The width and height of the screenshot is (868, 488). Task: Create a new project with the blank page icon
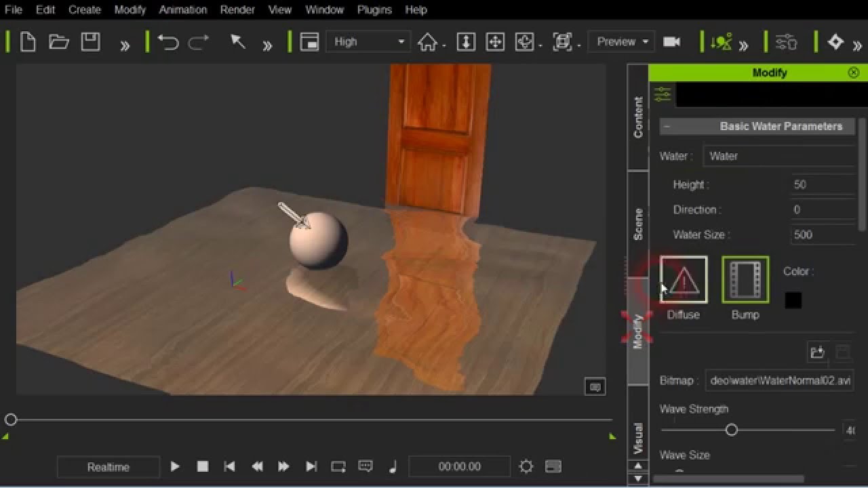tap(28, 42)
